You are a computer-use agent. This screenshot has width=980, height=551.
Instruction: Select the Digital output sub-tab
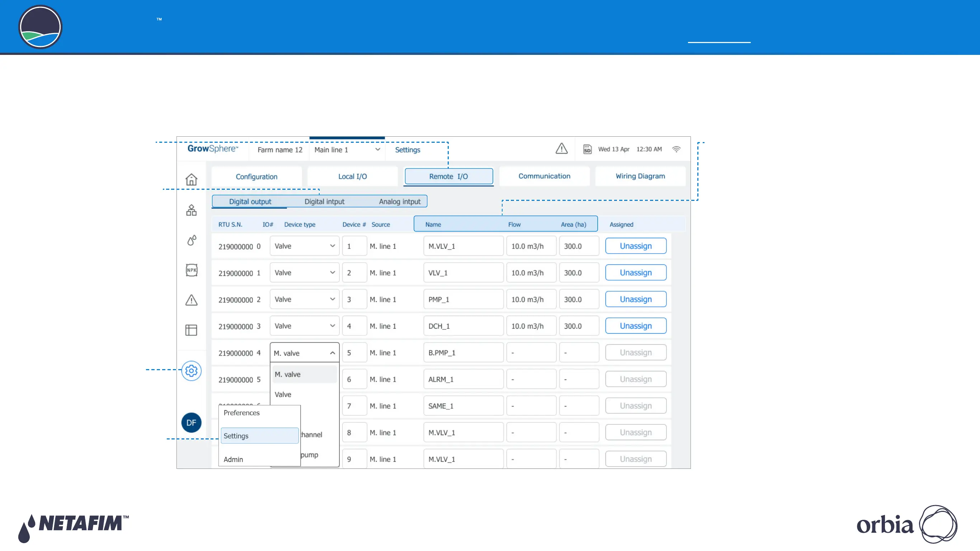(250, 202)
